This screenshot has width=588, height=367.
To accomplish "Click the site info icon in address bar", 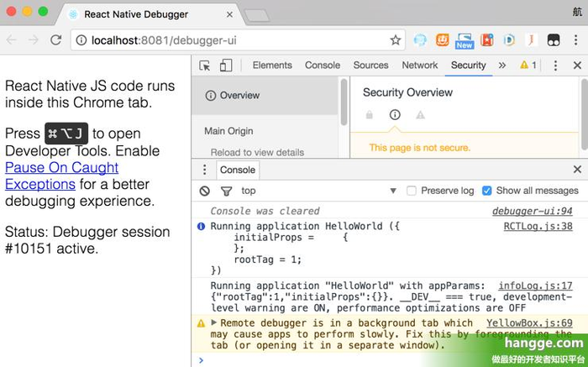I will (81, 40).
